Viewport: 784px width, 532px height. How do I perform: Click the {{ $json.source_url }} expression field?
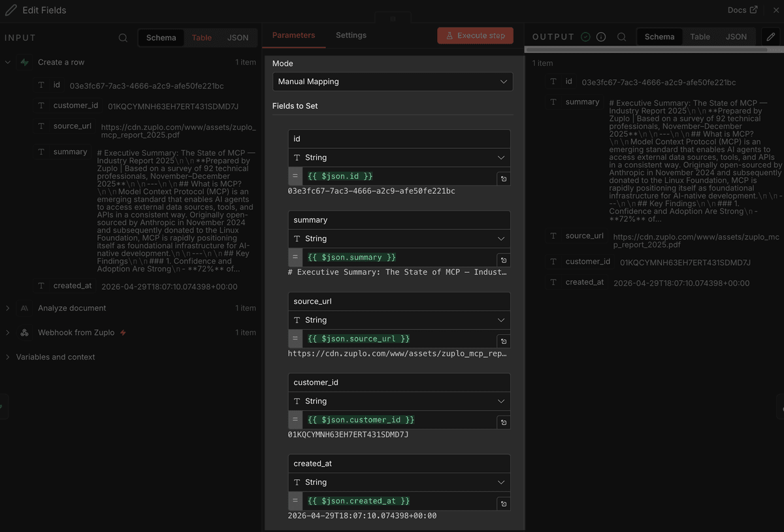click(x=399, y=339)
